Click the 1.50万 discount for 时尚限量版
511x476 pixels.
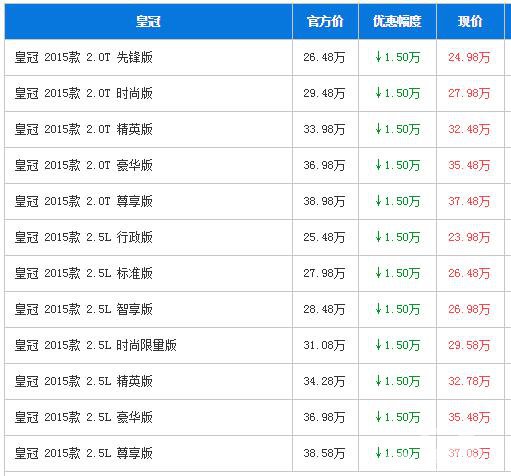click(397, 345)
